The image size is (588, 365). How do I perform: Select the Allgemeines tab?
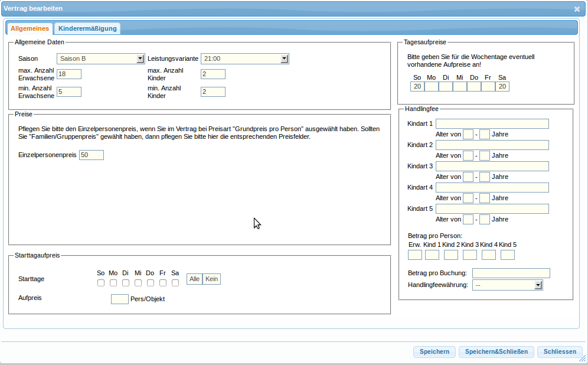pyautogui.click(x=30, y=28)
